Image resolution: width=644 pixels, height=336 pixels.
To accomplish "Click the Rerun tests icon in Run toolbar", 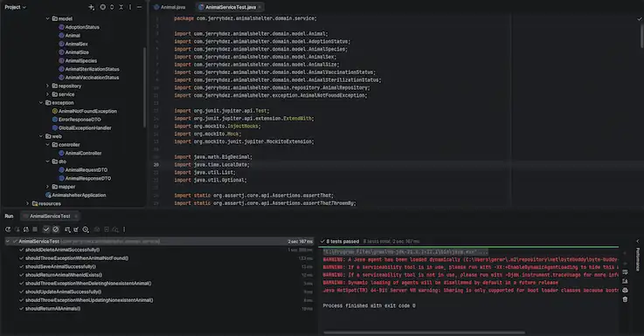I will [x=8, y=230].
